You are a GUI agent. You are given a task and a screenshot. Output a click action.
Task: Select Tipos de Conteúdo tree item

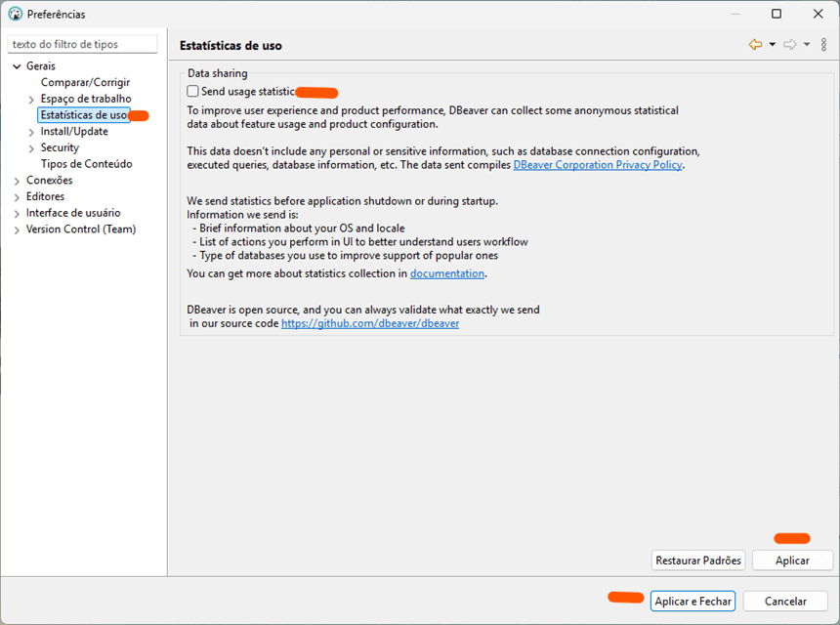click(86, 164)
